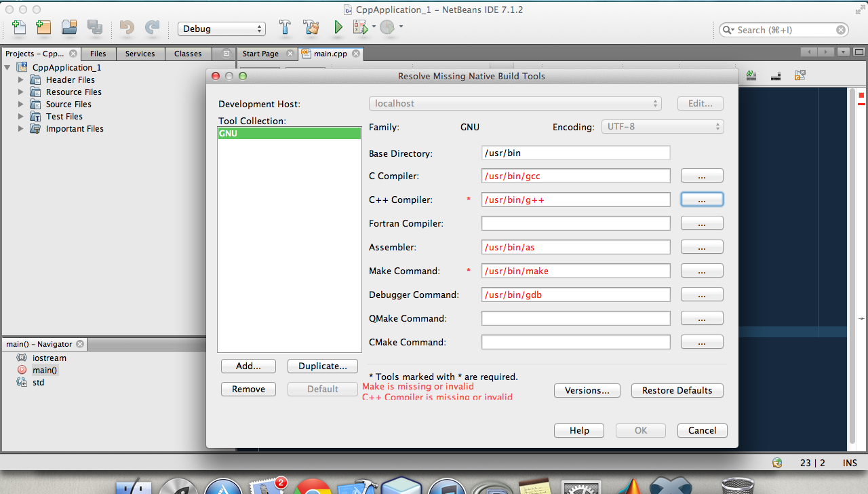The height and width of the screenshot is (494, 868).
Task: Click the Fortran Compiler input field
Action: pos(576,223)
